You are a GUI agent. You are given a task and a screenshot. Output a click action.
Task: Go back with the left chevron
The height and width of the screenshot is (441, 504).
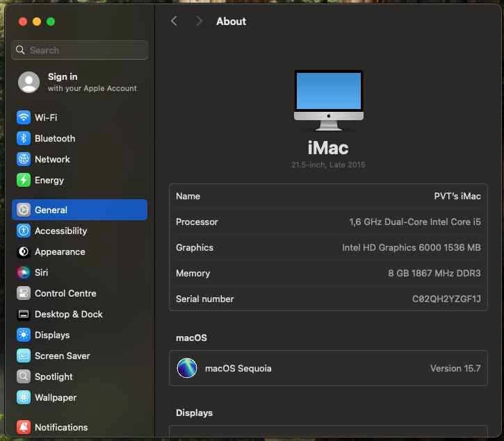[x=174, y=22]
